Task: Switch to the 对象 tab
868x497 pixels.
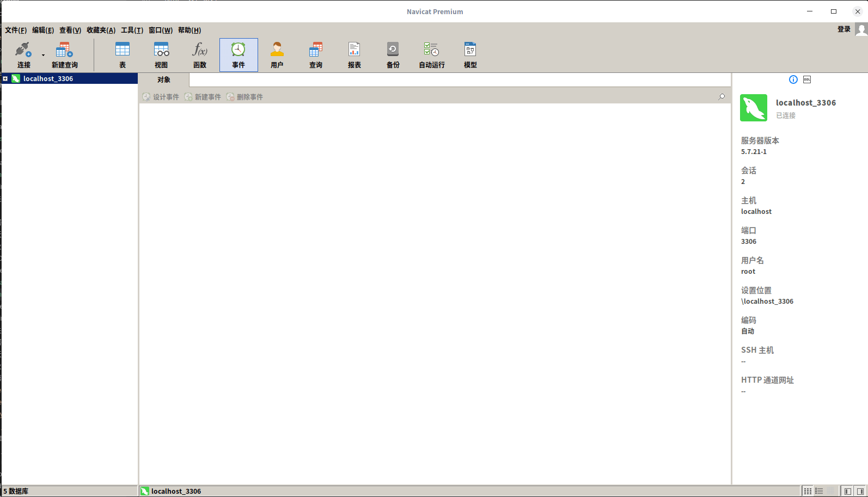Action: tap(164, 80)
